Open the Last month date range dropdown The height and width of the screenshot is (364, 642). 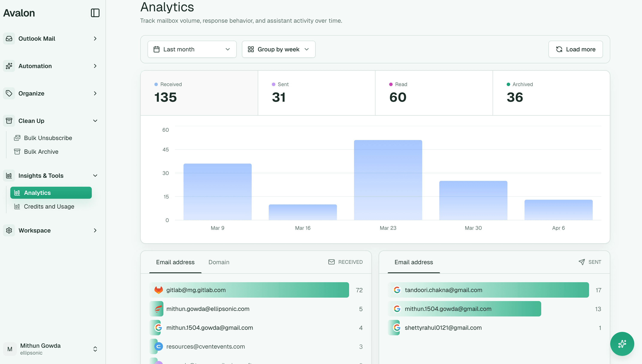[192, 49]
